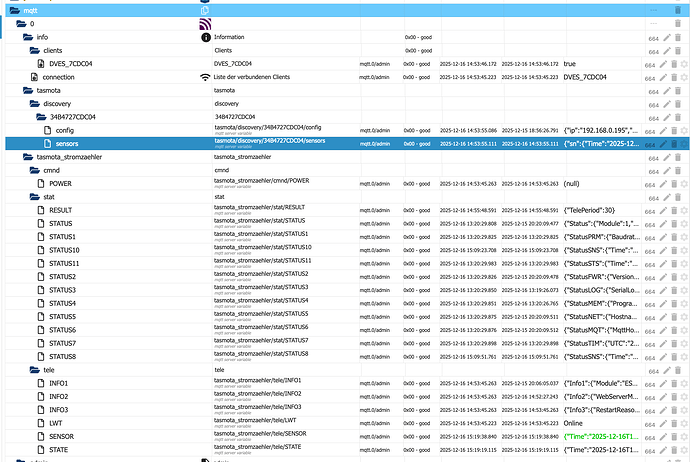Collapse the tele folder
The height and width of the screenshot is (462, 690).
[x=36, y=370]
